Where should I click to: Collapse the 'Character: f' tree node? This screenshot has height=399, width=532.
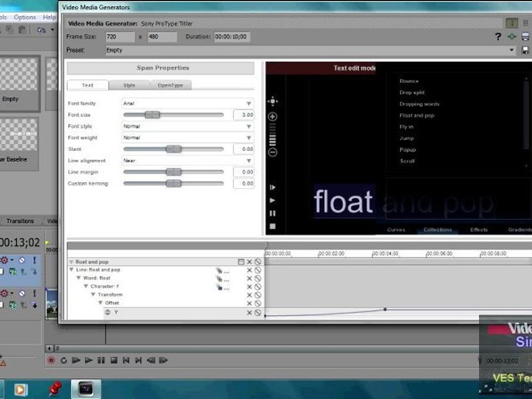click(86, 287)
